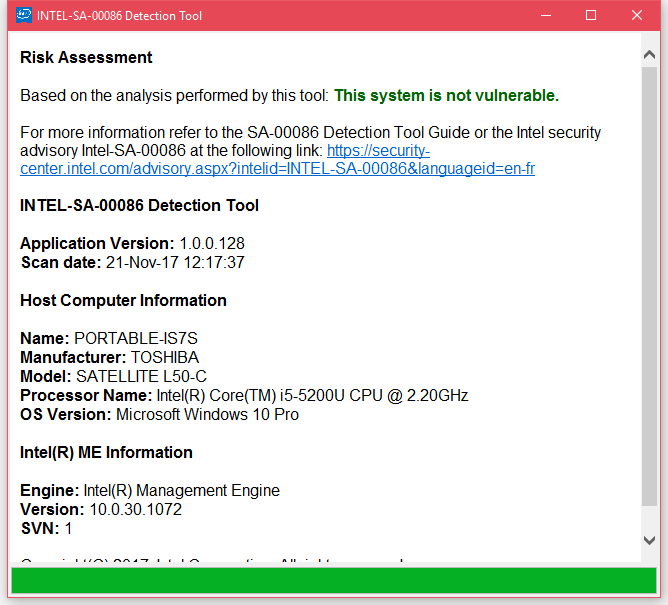Screen dimensions: 668x605
Task: Maximize the Detection Tool window
Action: point(591,15)
